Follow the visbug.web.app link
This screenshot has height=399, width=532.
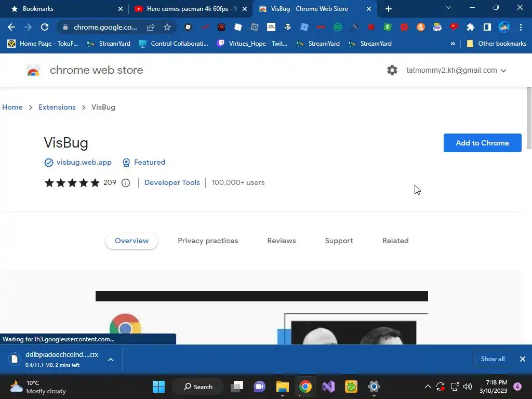pos(84,163)
